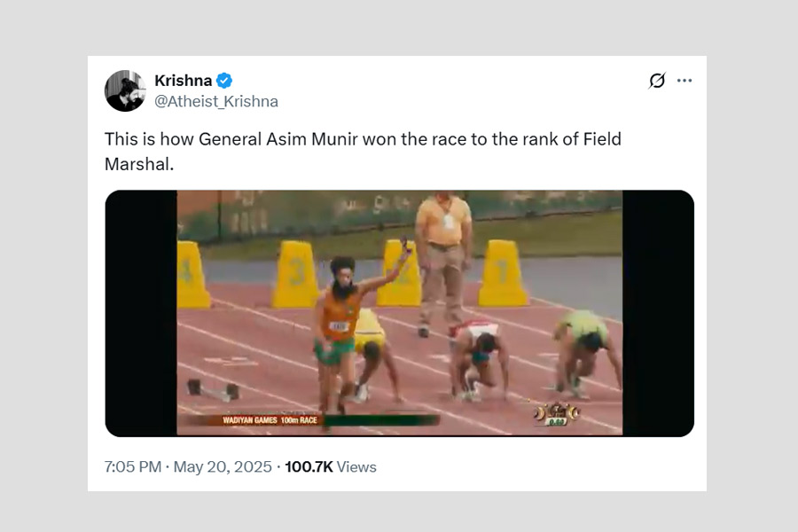Viewport: 798px width, 532px height.
Task: Click the blue verified badge
Action: click(x=224, y=81)
